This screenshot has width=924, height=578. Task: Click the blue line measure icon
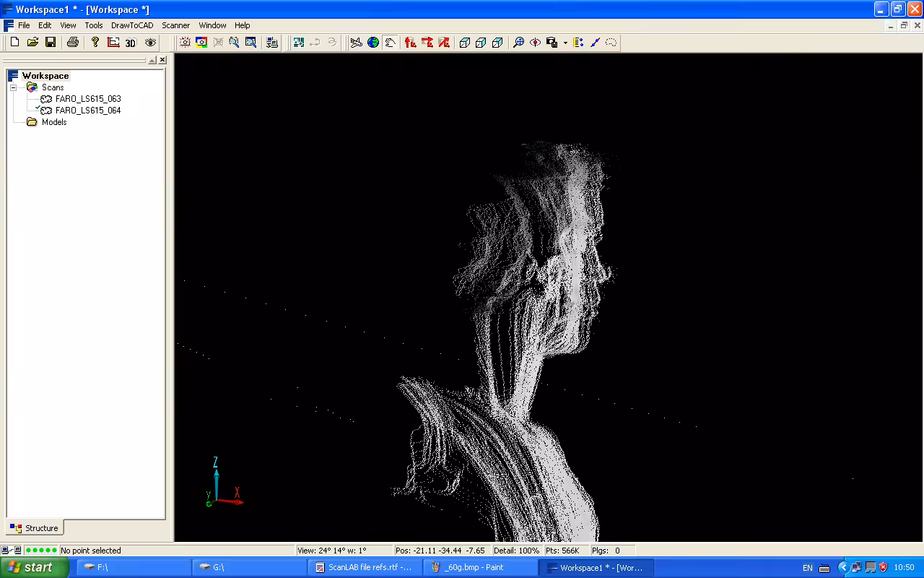coord(595,43)
